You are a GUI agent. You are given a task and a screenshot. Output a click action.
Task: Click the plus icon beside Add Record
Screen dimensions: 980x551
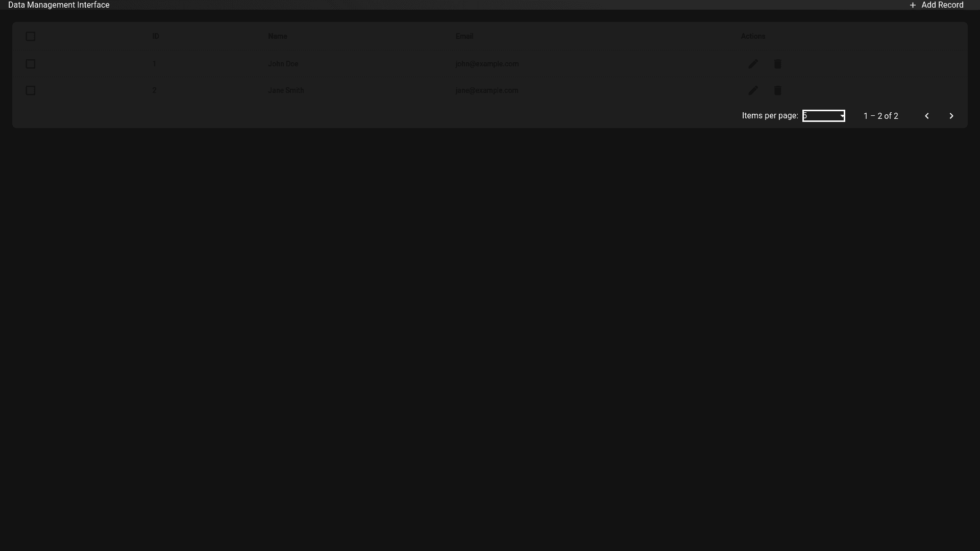tap(913, 5)
